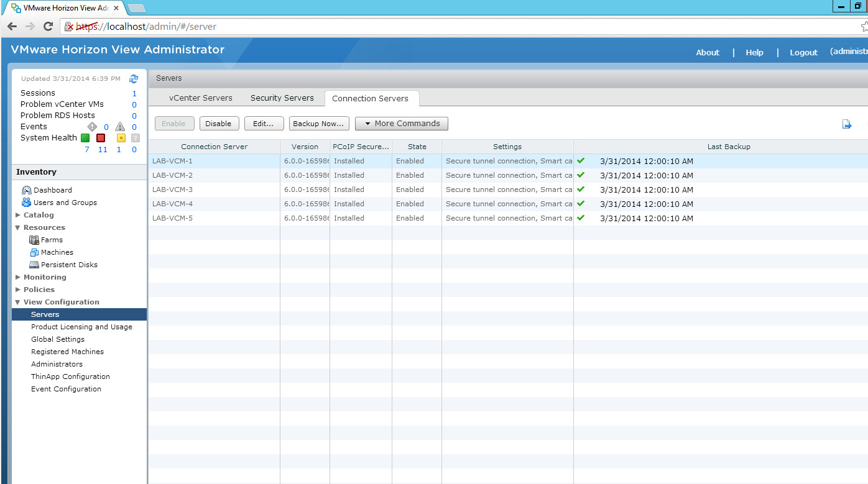Expand the Monitoring tree node
Image resolution: width=868 pixels, height=484 pixels.
18,277
